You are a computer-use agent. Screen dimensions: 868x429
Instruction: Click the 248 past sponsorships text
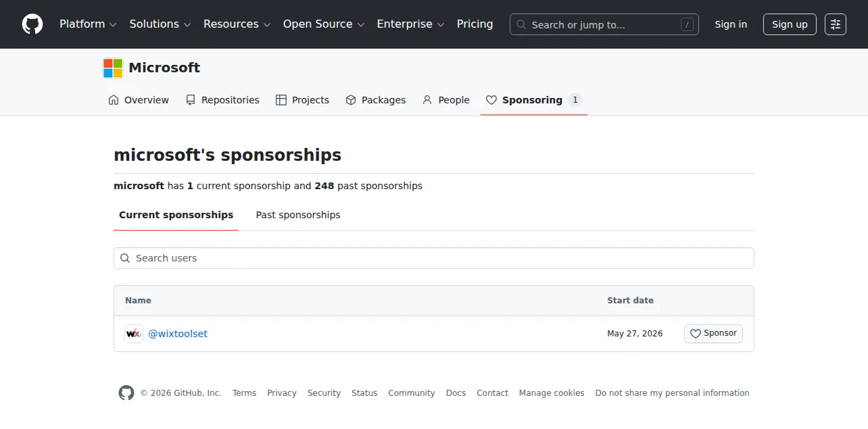point(368,186)
